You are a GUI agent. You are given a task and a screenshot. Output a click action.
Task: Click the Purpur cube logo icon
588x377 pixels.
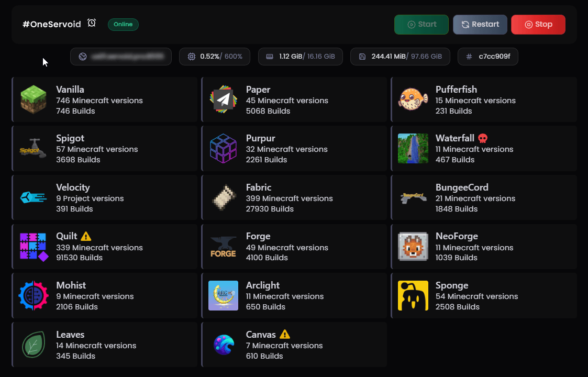pyautogui.click(x=224, y=149)
